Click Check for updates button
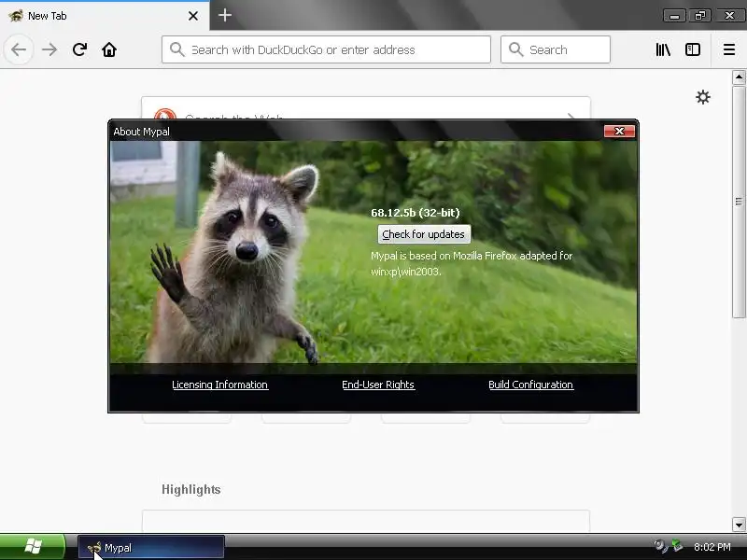Image resolution: width=747 pixels, height=560 pixels. coord(424,234)
